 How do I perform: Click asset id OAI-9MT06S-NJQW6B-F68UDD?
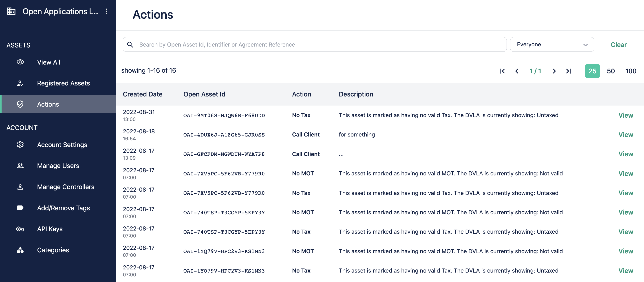click(x=224, y=115)
